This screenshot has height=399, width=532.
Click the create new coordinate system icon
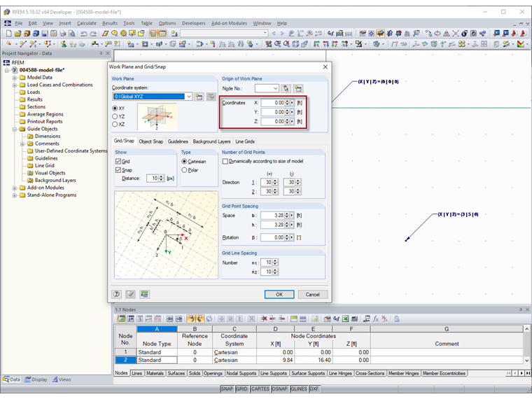tap(199, 97)
